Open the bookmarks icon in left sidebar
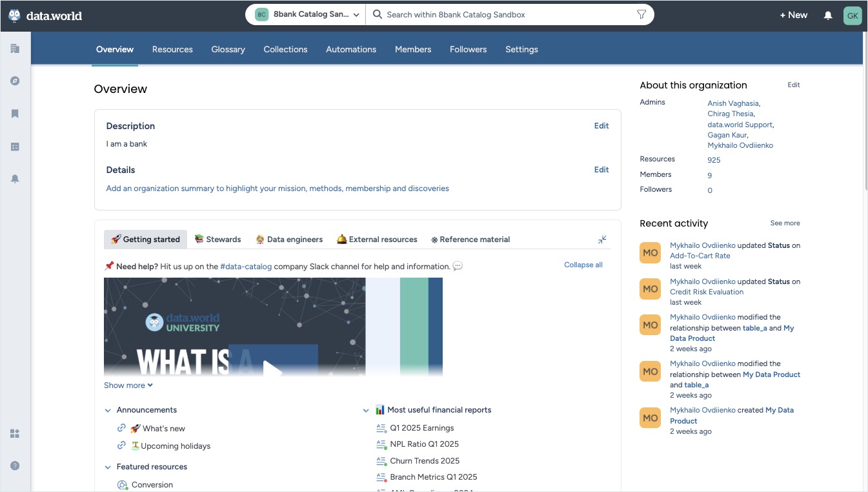Viewport: 868px width, 492px height. click(15, 114)
